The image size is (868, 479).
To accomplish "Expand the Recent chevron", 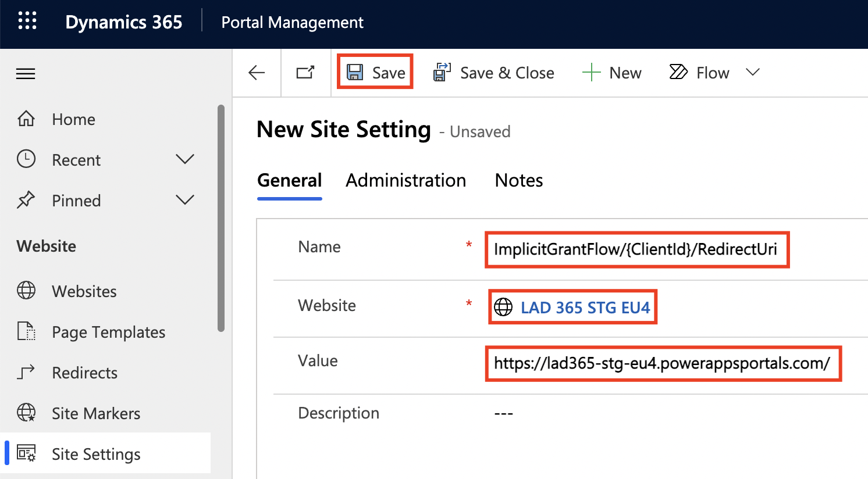I will [x=185, y=159].
